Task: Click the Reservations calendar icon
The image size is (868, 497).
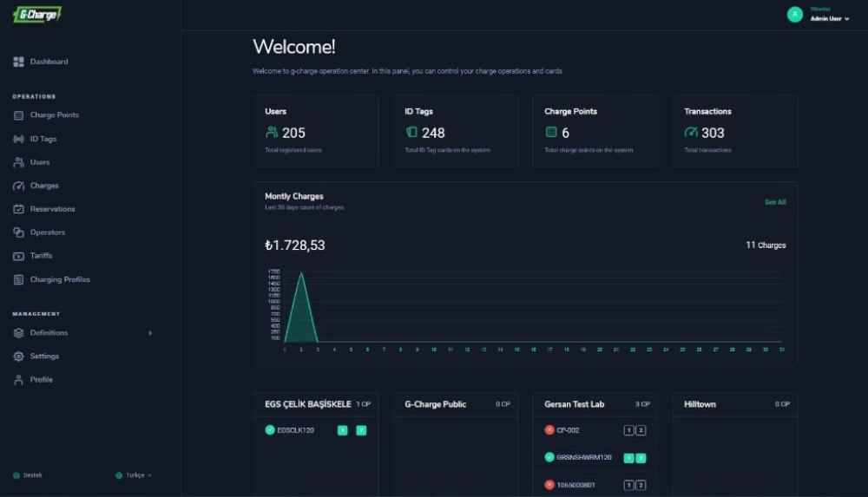Action: point(19,209)
